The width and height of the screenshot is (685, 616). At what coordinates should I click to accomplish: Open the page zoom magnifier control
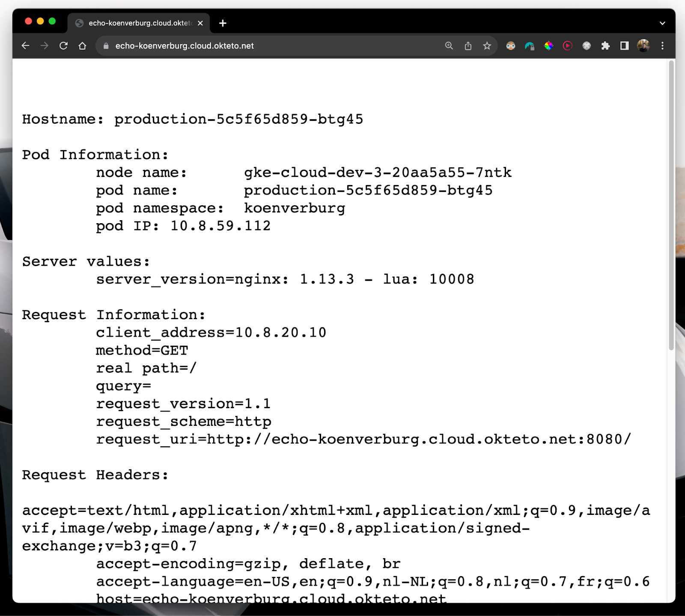449,46
